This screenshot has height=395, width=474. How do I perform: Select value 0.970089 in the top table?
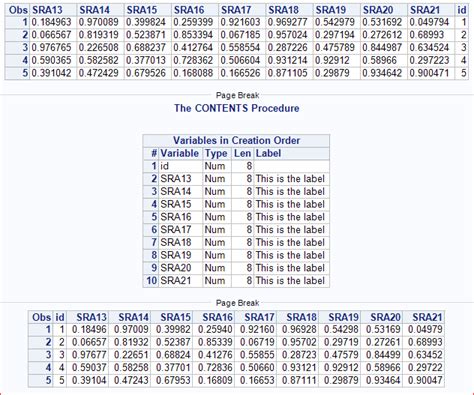point(98,22)
